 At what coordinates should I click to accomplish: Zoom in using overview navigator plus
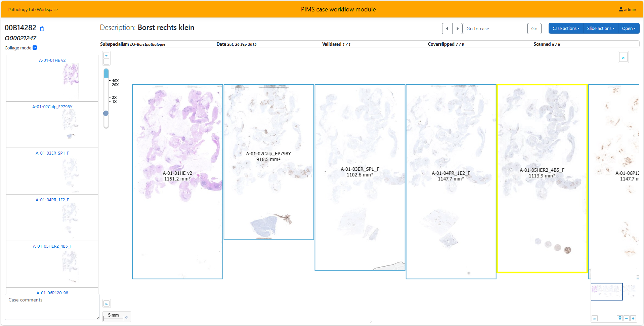click(x=633, y=318)
